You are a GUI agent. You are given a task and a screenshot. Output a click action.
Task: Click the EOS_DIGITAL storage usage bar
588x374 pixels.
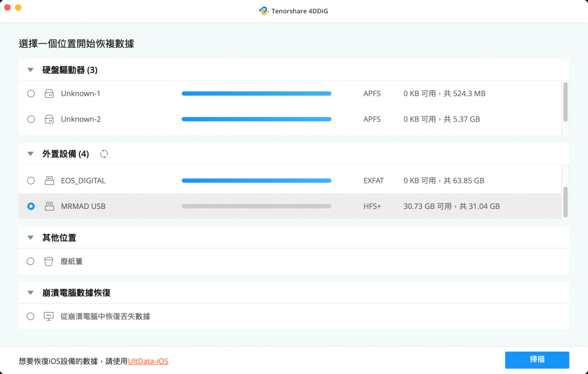[x=256, y=181]
